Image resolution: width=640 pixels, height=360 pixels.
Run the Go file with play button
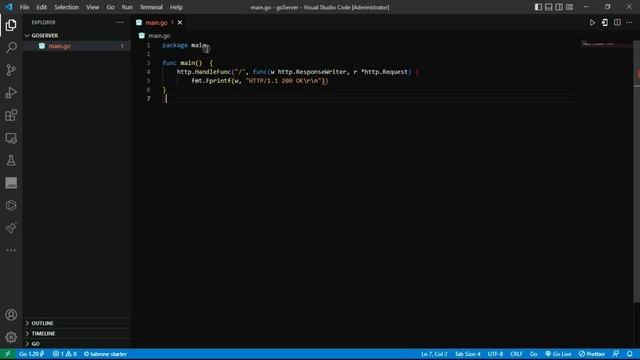[592, 22]
